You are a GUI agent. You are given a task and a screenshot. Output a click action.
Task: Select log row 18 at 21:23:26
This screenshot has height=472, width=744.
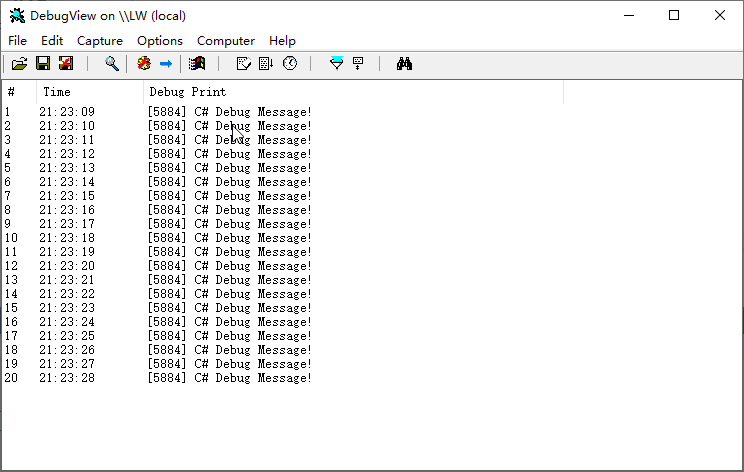click(x=158, y=350)
